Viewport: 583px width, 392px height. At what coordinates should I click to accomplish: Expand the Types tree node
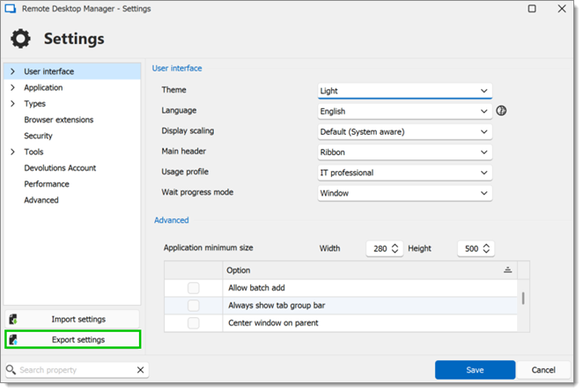click(12, 103)
